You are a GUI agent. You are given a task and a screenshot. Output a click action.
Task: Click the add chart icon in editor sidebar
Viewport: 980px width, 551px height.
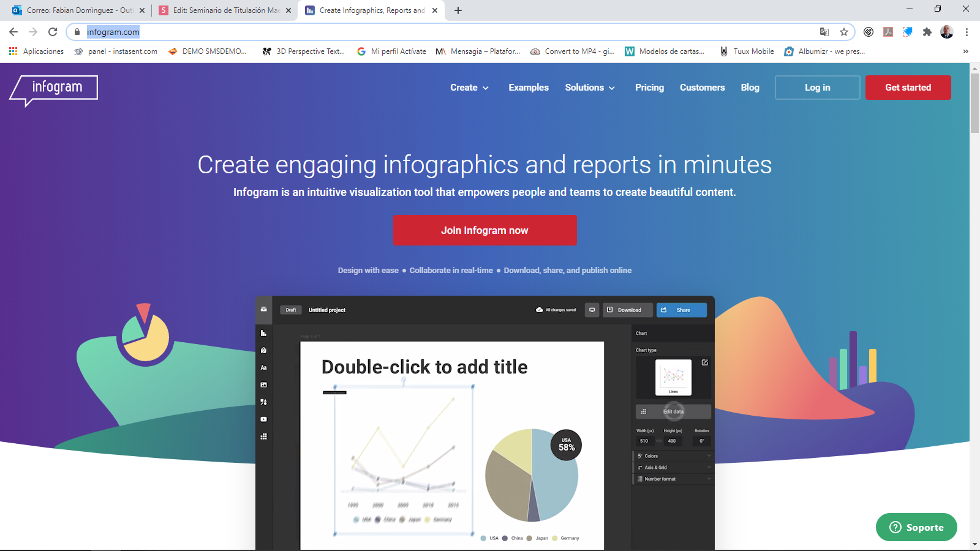click(264, 333)
